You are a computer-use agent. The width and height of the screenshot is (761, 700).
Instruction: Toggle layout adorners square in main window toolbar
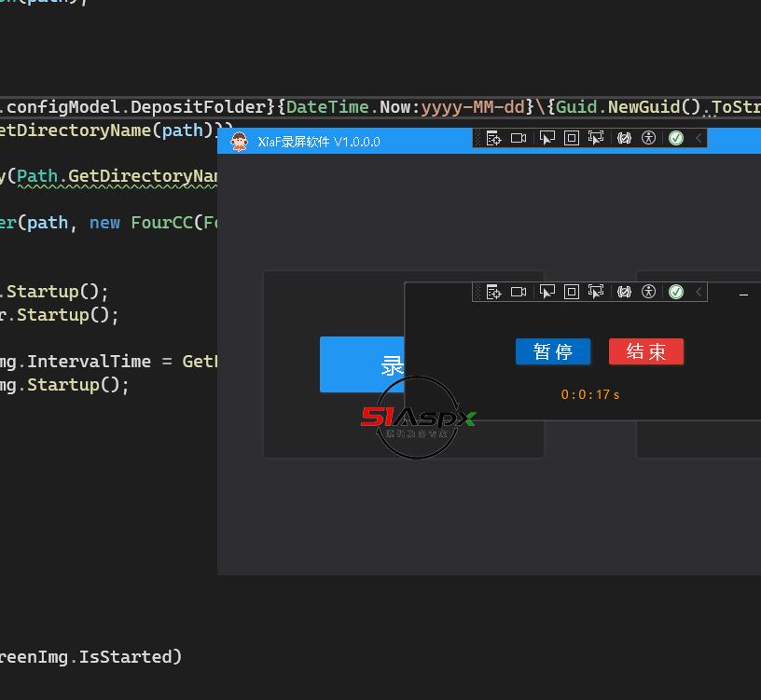[x=572, y=138]
